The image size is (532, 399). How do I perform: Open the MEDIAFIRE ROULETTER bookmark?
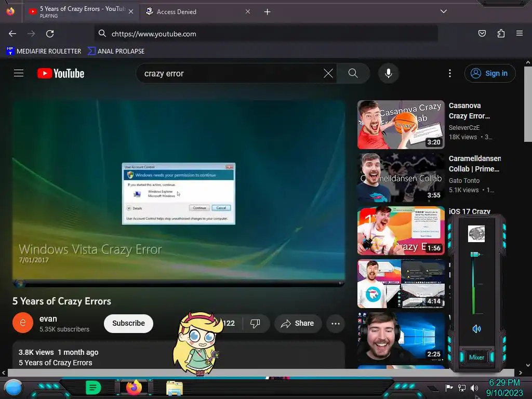[44, 51]
